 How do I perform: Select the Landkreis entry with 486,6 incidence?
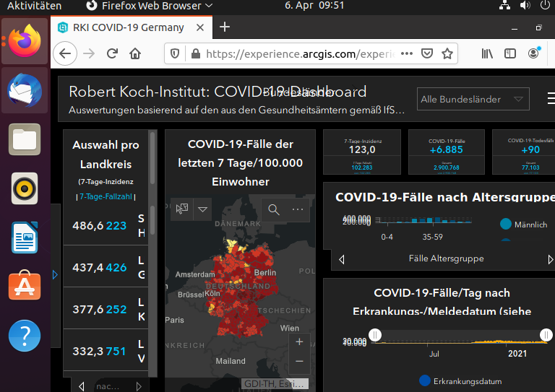click(106, 225)
